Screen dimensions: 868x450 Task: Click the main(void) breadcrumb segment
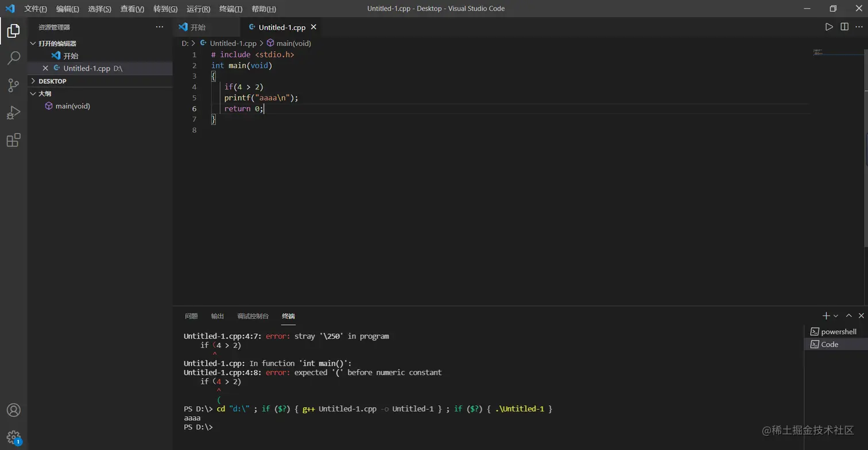click(x=289, y=44)
